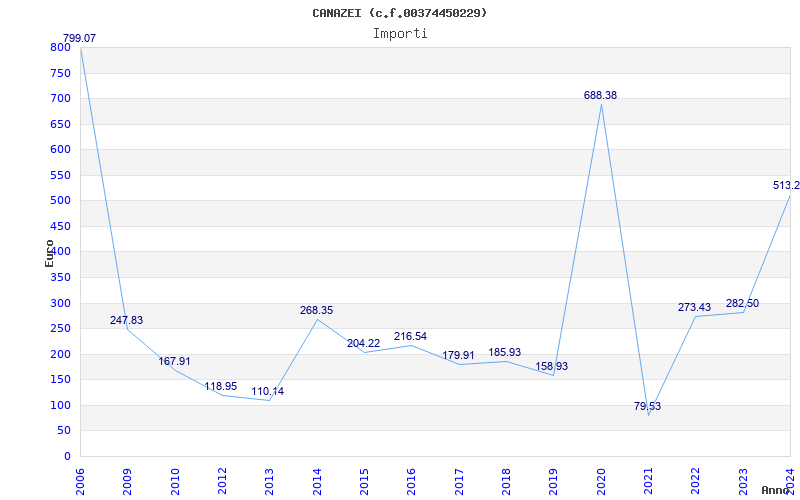800x500 pixels.
Task: Click the 2018 x-axis year label
Action: click(506, 481)
